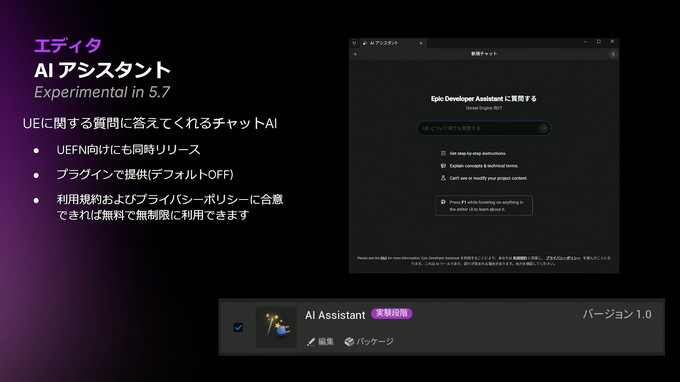Click the 'Epic Developer Assistant に質問する' heading
The image size is (680, 382).
484,99
